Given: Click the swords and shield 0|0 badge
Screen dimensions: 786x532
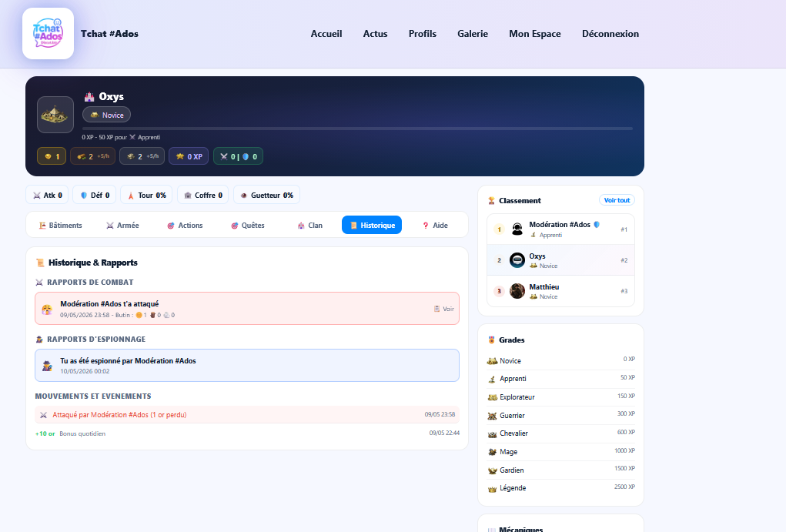Looking at the screenshot, I should coord(238,156).
